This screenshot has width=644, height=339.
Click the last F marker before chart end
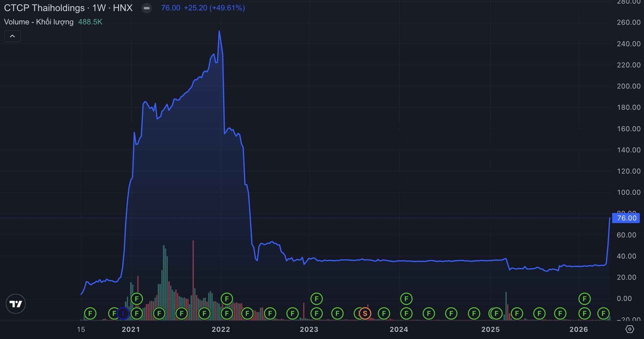click(604, 314)
